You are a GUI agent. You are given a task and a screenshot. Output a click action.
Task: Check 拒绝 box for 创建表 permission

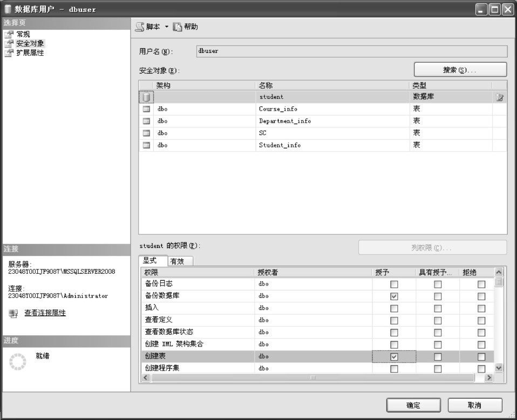click(x=481, y=357)
